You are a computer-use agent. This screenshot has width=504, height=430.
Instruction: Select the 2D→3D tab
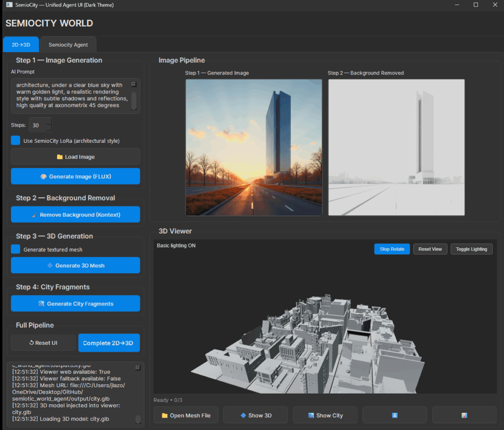click(21, 45)
